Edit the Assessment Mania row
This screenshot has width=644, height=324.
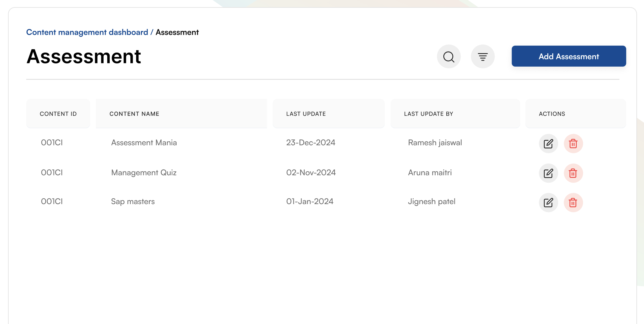[548, 144]
